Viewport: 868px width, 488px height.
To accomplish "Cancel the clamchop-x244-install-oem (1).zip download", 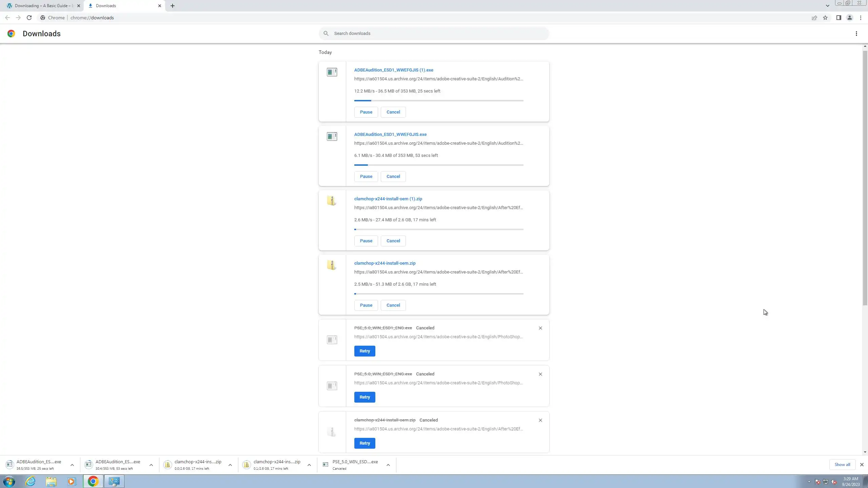I will pos(393,241).
